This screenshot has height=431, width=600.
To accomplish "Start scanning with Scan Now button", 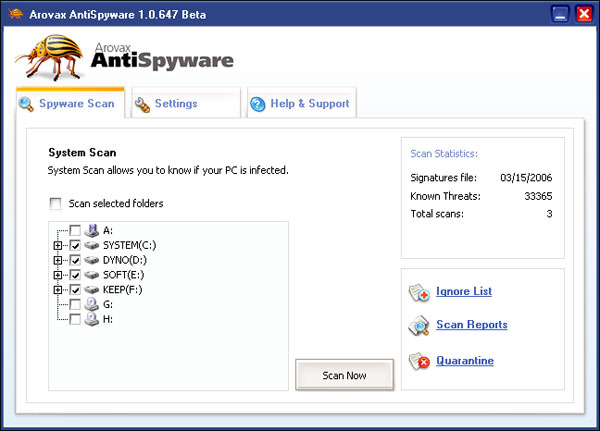I will (344, 375).
